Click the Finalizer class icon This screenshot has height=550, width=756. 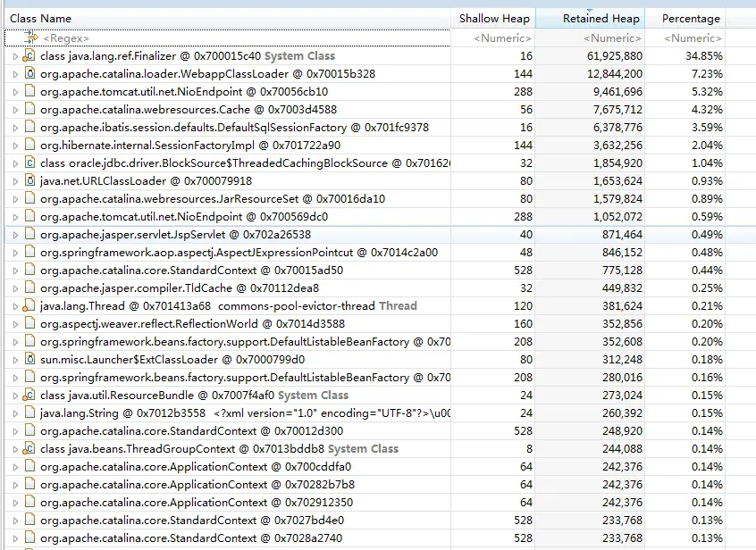pyautogui.click(x=29, y=55)
